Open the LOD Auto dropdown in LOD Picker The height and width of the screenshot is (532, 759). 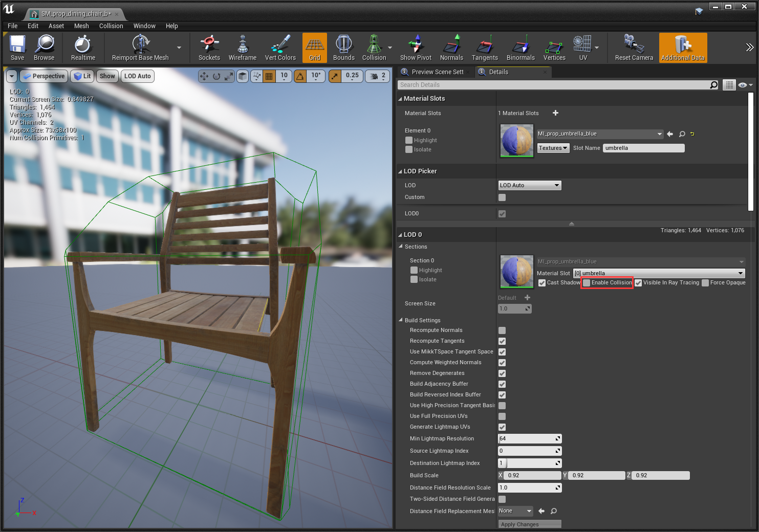(x=530, y=185)
